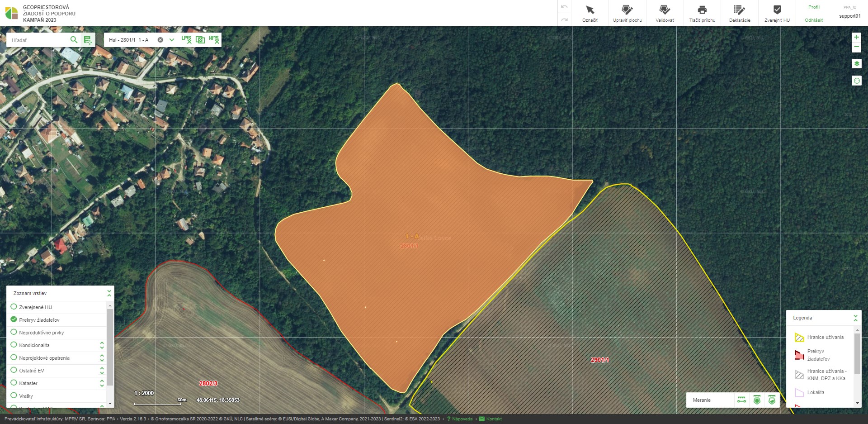Click the overlapping areas icon

[200, 40]
